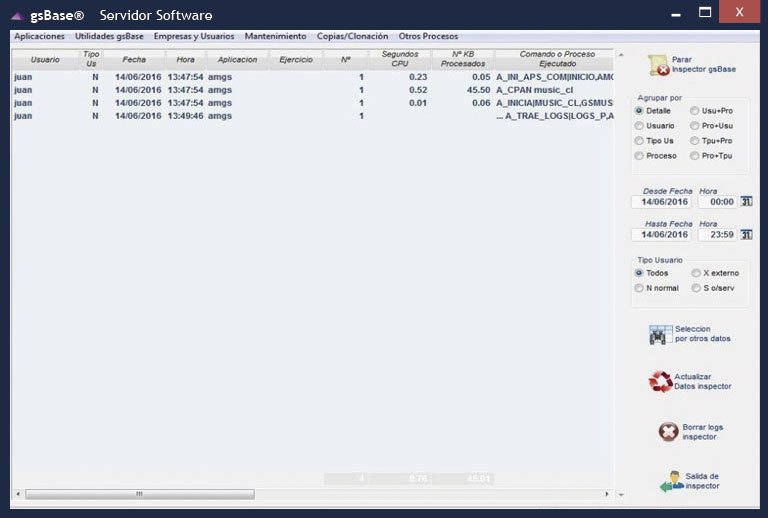Open the Desde Fecha calendar icon

[746, 201]
